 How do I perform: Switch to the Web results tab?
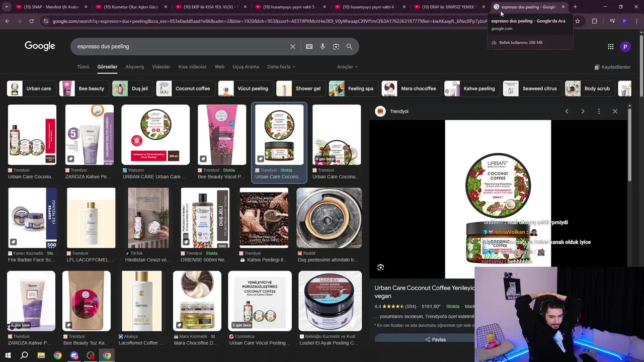coord(220,67)
